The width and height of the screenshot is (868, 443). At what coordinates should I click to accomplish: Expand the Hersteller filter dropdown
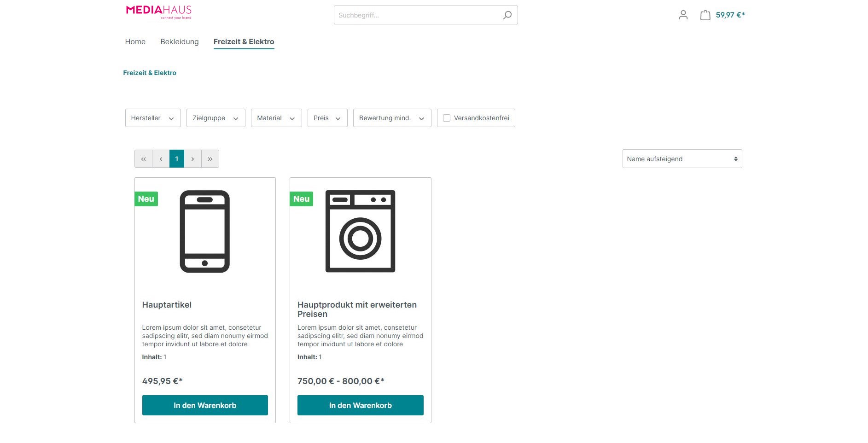[x=153, y=118]
